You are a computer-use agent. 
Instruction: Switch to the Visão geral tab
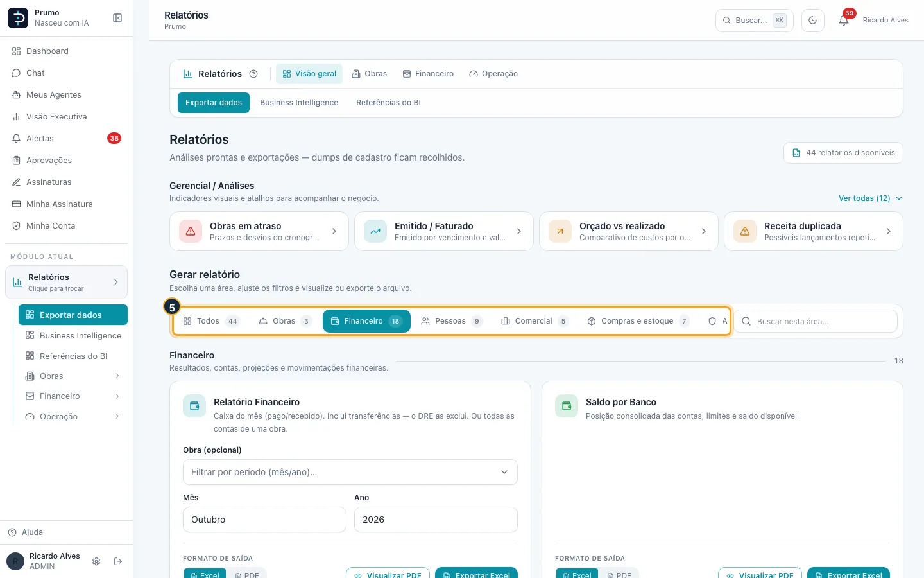coord(309,74)
